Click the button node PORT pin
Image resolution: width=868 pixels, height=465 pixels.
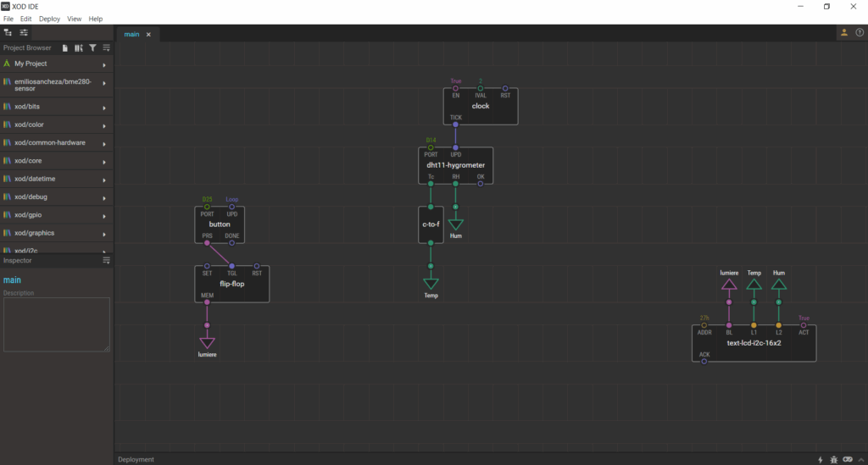point(207,207)
